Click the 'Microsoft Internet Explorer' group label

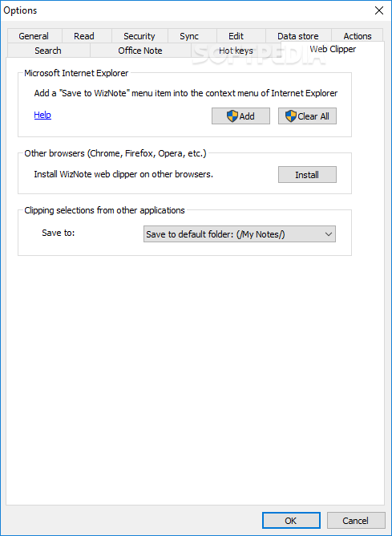pos(76,73)
